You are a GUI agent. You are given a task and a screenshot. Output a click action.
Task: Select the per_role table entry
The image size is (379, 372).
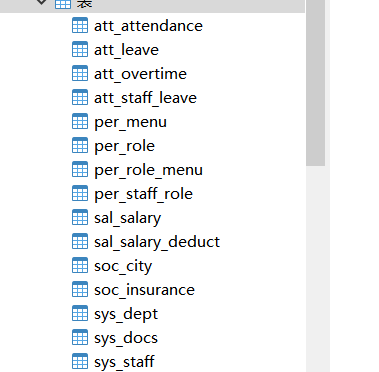click(x=124, y=146)
